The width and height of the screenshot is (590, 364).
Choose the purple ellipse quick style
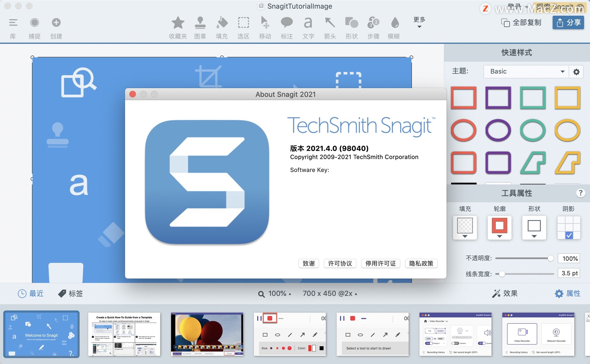498,130
